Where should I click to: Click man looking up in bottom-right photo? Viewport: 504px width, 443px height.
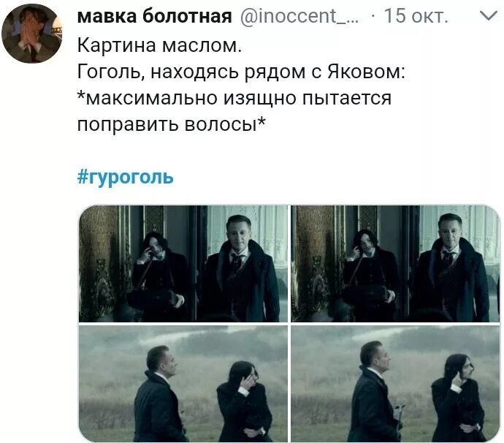tap(373, 391)
